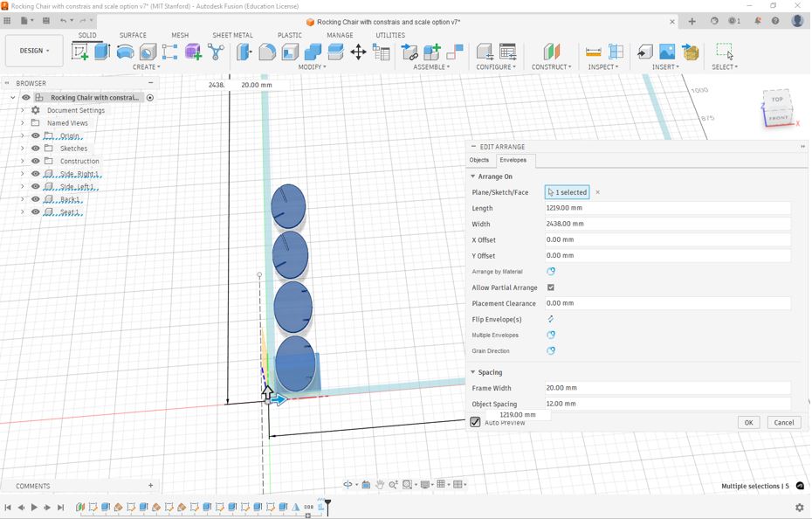Image resolution: width=812 pixels, height=519 pixels.
Task: Select the Move/Copy tool in Modify
Action: [358, 52]
